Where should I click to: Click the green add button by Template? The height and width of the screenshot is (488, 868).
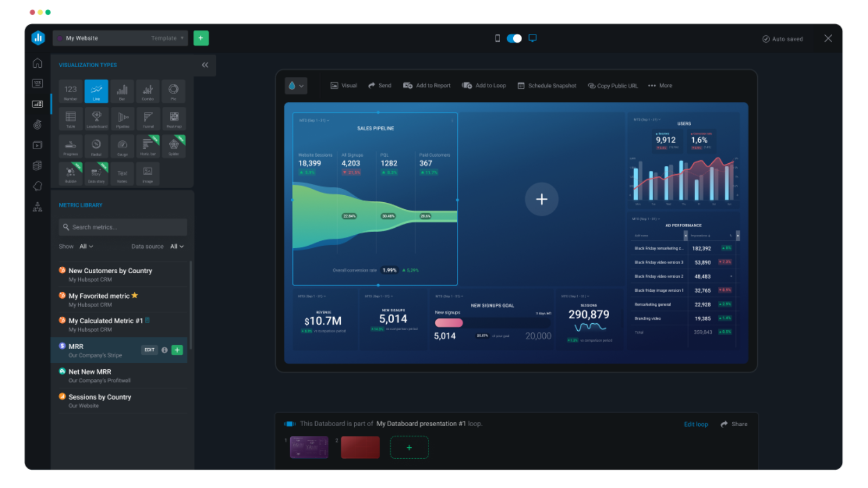201,38
